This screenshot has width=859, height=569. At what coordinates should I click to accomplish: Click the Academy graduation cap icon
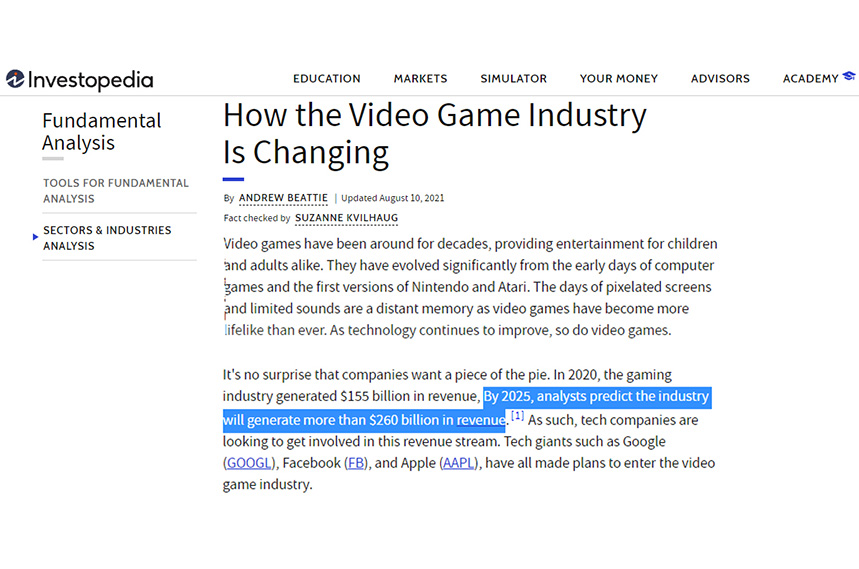(x=849, y=76)
